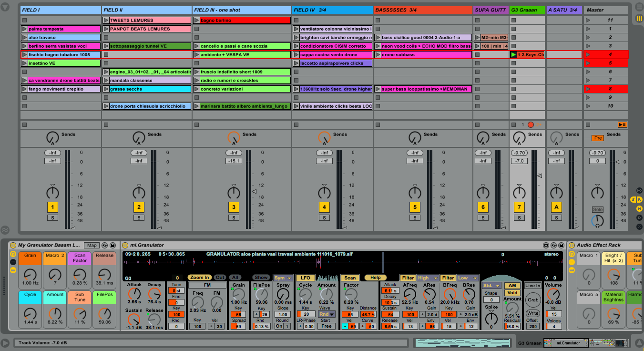
Task: Solo the FIELD III track
Action: click(234, 218)
